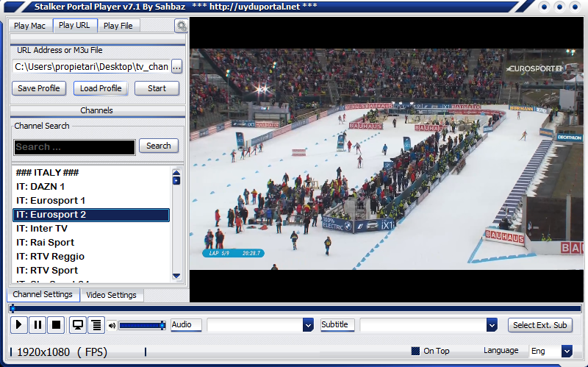588x367 pixels.
Task: Select IT: RTV Reggio channel
Action: [x=91, y=256]
